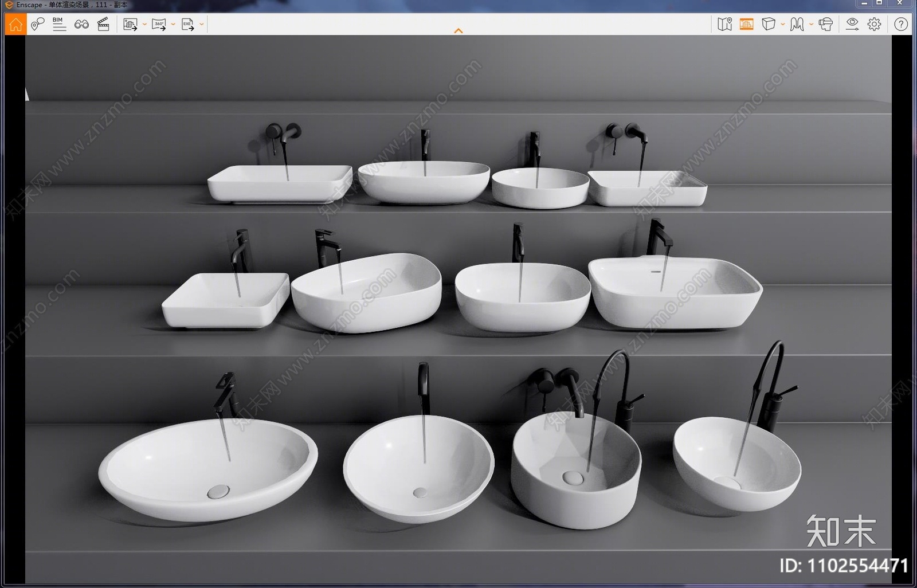Click the Enscape logo in title bar
The height and width of the screenshot is (588, 917).
[9, 5]
